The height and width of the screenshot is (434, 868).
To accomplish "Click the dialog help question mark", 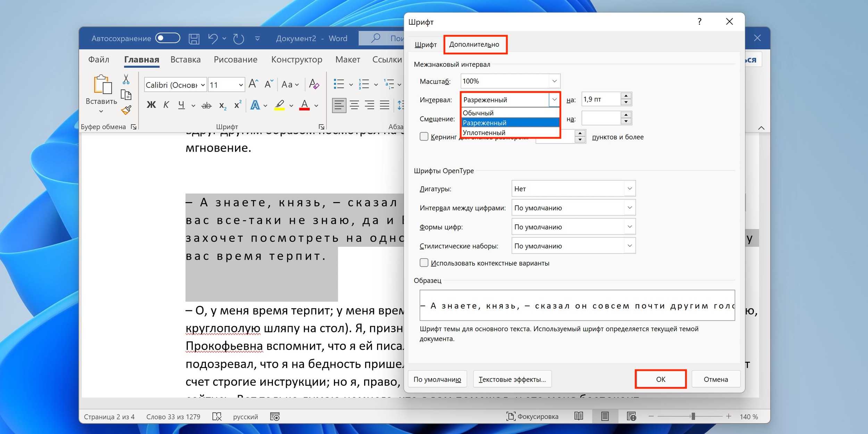I will coord(700,22).
